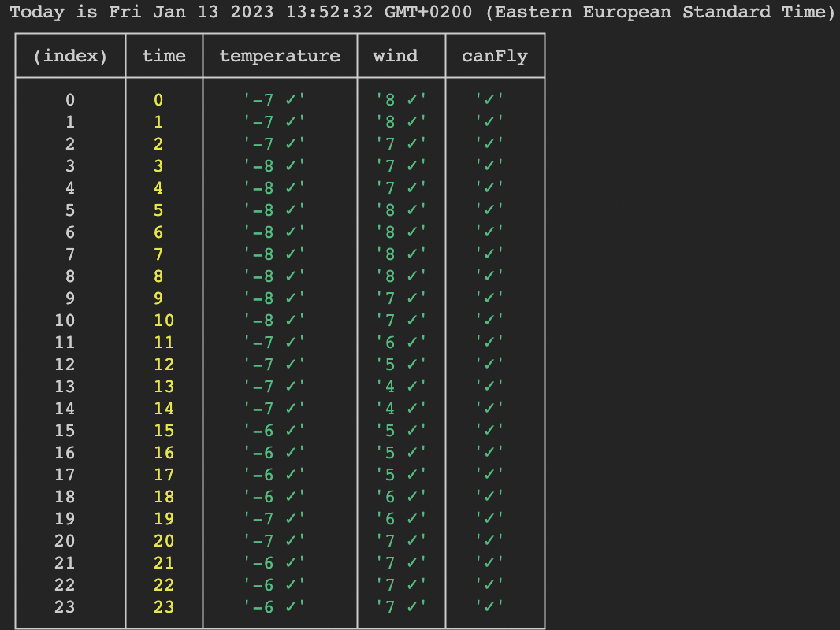Select the yellow time value 7

(158, 254)
